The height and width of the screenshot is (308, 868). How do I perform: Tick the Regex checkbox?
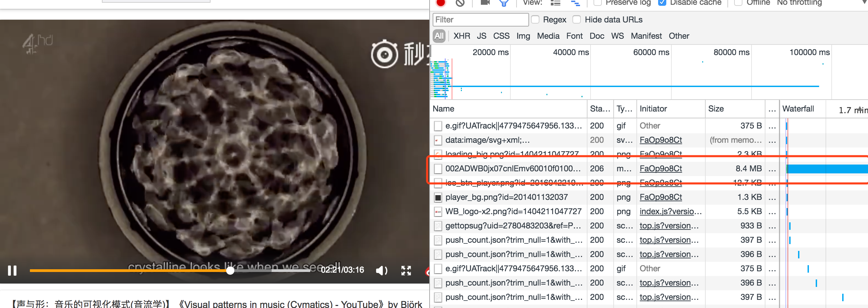(535, 20)
